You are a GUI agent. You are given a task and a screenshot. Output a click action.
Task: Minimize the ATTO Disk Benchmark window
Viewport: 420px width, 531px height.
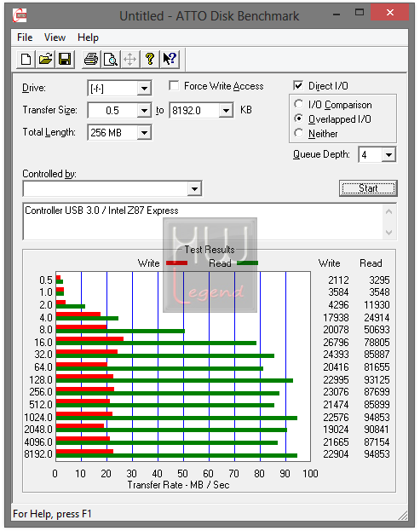(x=336, y=14)
